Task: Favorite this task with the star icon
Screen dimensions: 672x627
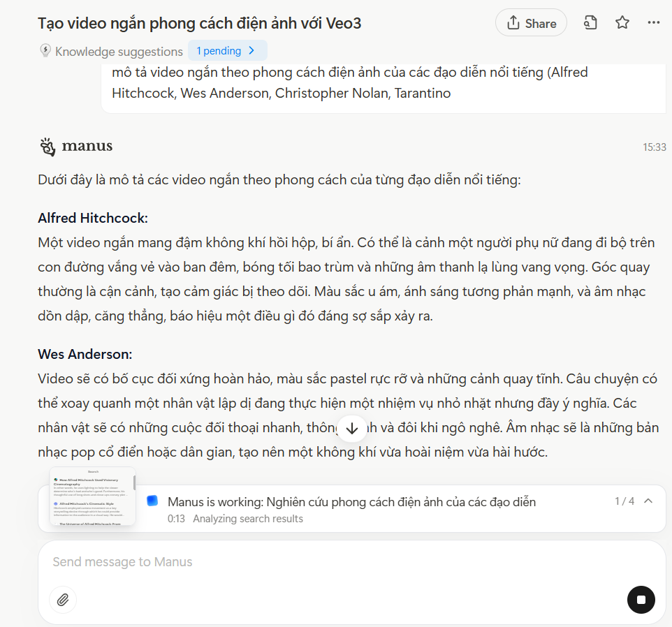Action: pos(622,23)
